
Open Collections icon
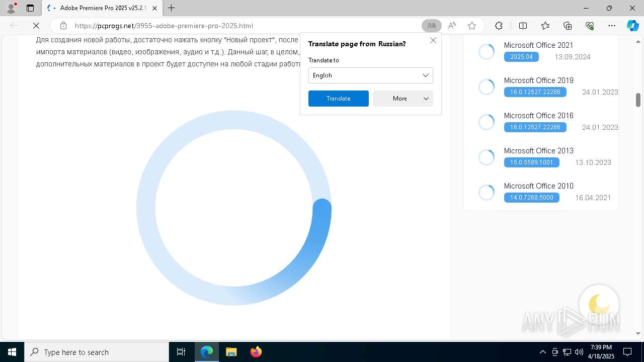coord(568,26)
